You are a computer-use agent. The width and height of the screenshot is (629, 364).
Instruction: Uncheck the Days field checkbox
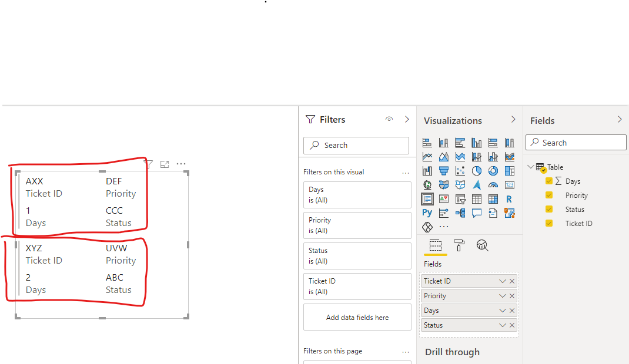pyautogui.click(x=549, y=181)
